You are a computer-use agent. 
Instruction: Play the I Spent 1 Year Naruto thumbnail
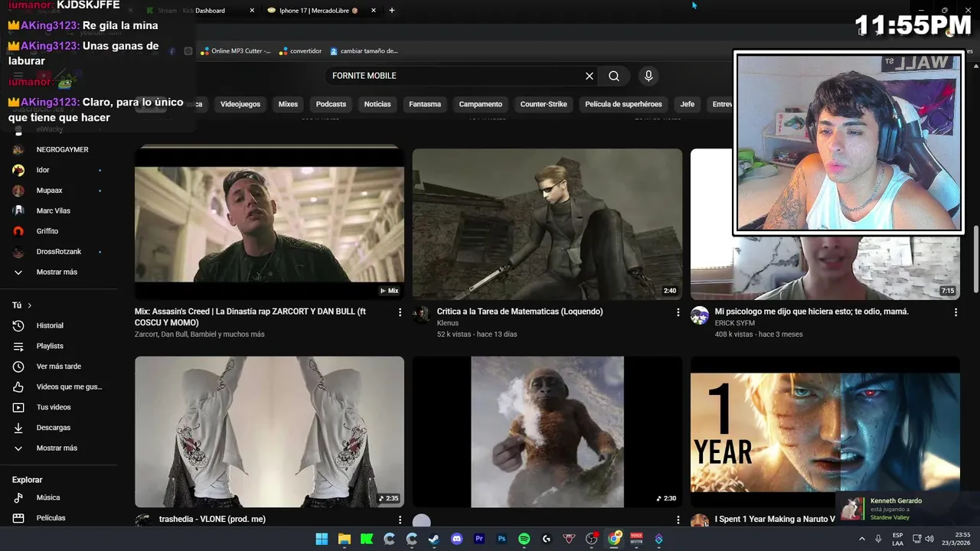825,432
